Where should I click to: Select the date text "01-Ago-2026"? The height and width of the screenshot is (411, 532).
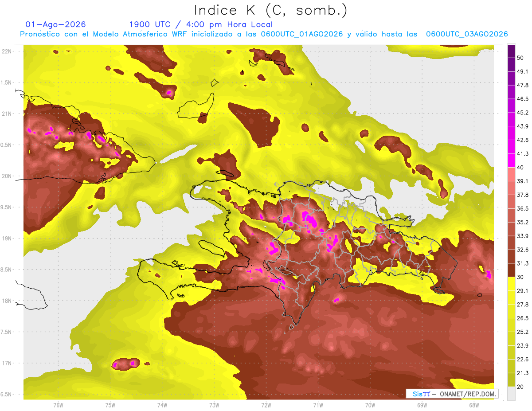pyautogui.click(x=56, y=24)
